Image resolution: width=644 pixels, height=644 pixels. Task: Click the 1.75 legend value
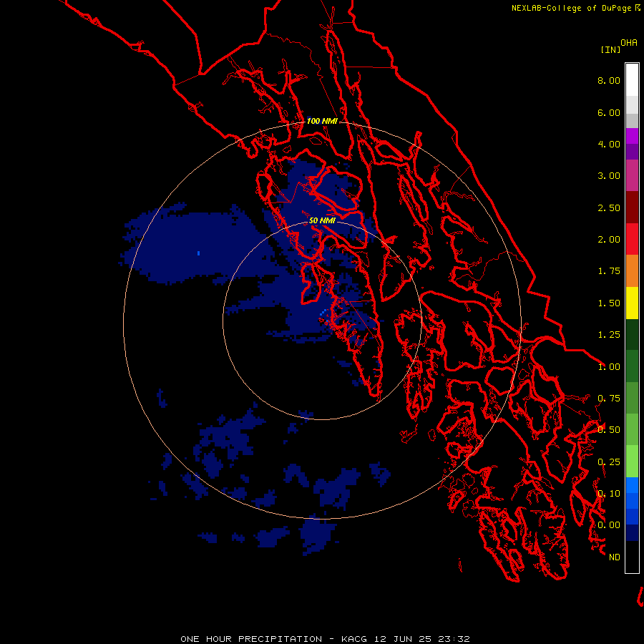tap(609, 271)
